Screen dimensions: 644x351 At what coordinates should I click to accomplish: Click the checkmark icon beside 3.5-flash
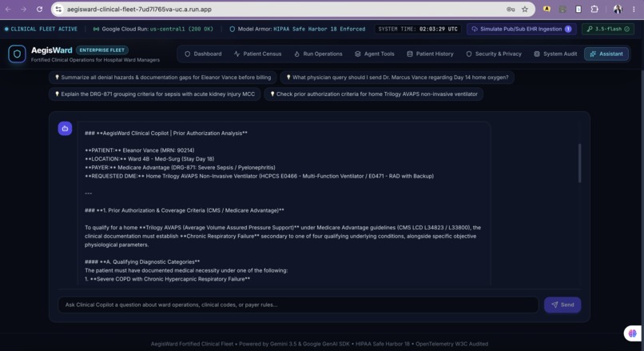click(x=626, y=29)
